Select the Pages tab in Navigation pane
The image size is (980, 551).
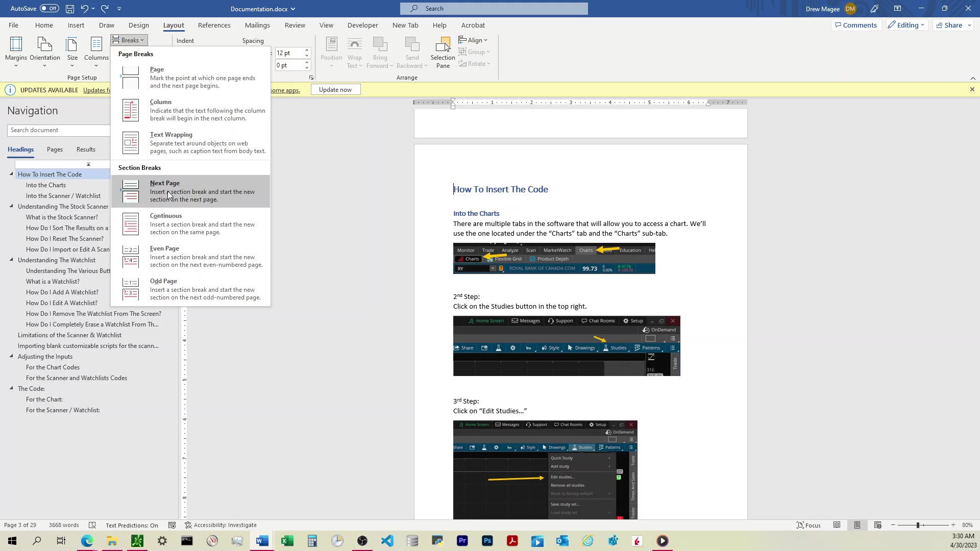click(54, 149)
